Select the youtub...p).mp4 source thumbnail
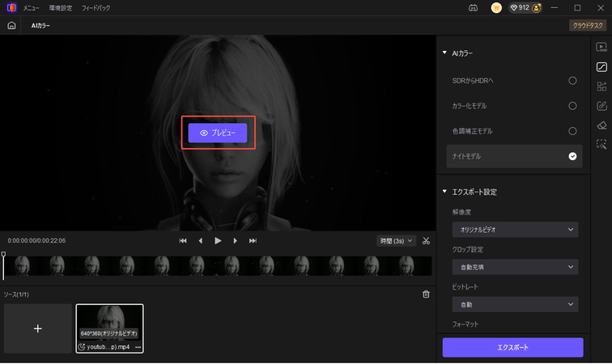 (x=109, y=328)
